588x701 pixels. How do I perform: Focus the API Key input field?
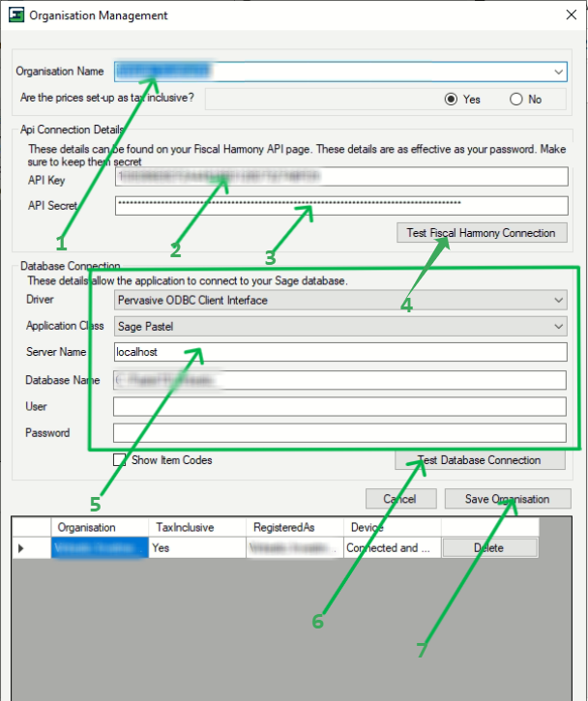[341, 176]
